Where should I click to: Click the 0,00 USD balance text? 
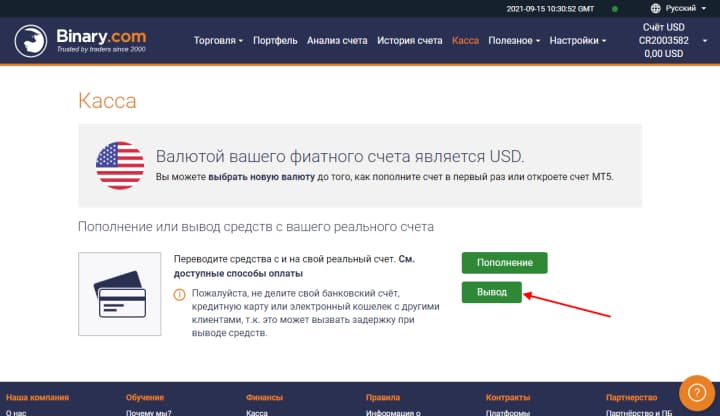pos(664,54)
